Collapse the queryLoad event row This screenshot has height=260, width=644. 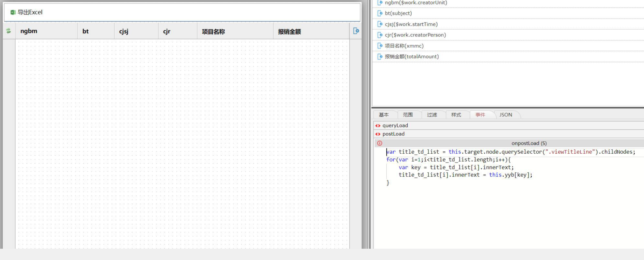click(x=395, y=126)
